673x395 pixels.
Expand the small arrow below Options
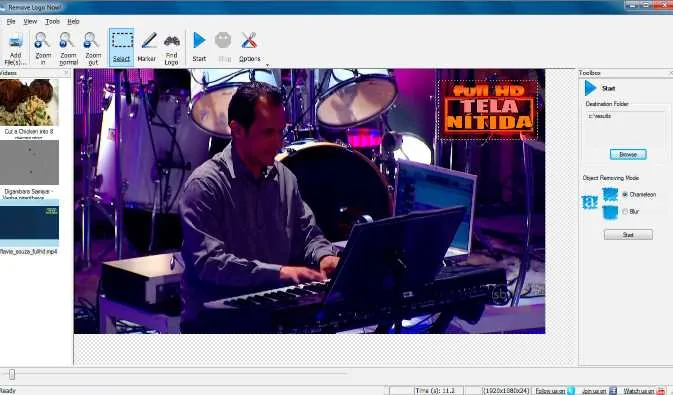(x=267, y=65)
